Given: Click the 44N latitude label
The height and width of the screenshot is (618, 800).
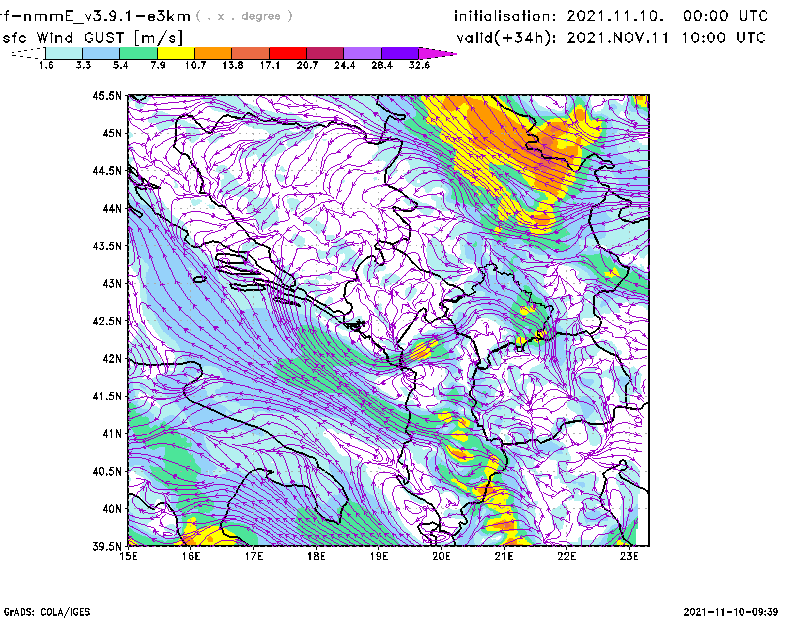Looking at the screenshot, I should (x=112, y=208).
